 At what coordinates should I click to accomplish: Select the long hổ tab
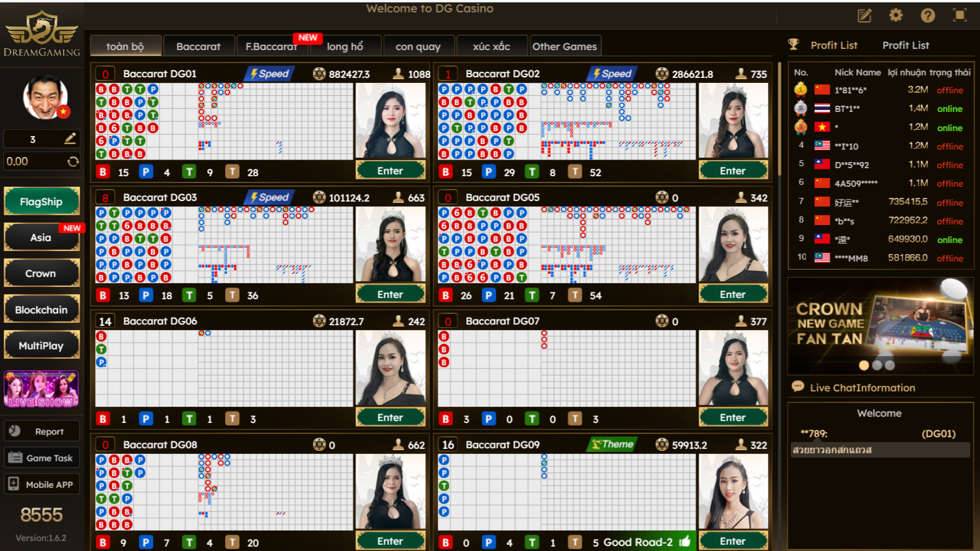click(x=345, y=46)
